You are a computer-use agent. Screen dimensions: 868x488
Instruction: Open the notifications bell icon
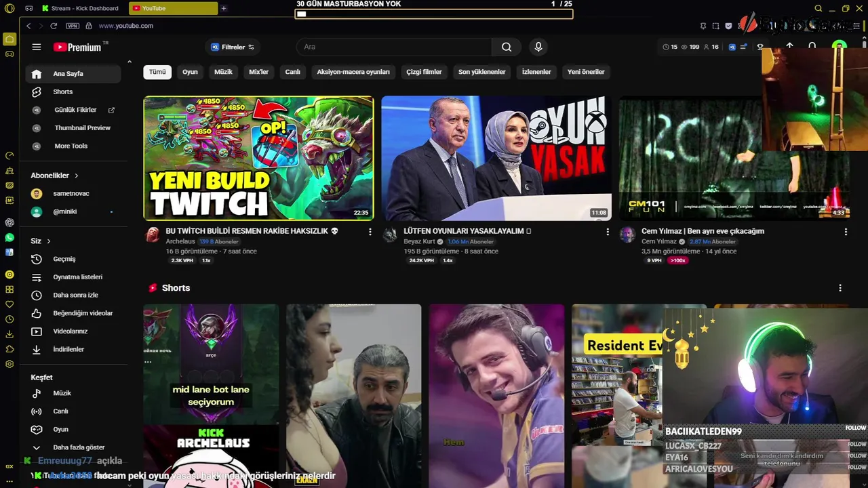(x=812, y=46)
